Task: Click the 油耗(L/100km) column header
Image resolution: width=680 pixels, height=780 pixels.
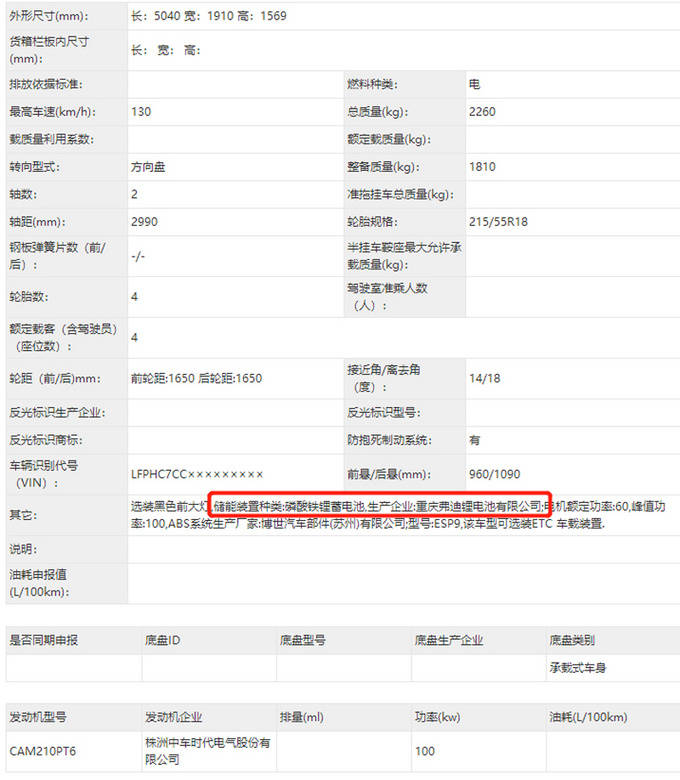Action: (588, 717)
